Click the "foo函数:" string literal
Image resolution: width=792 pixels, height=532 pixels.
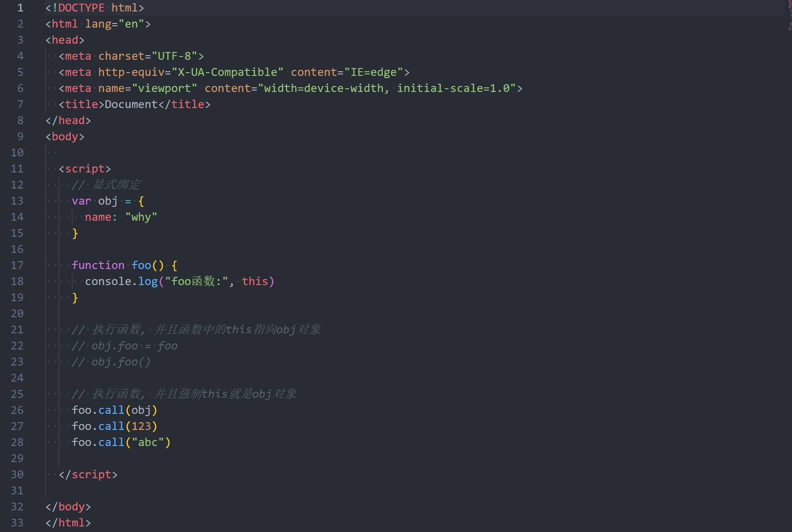(x=197, y=281)
